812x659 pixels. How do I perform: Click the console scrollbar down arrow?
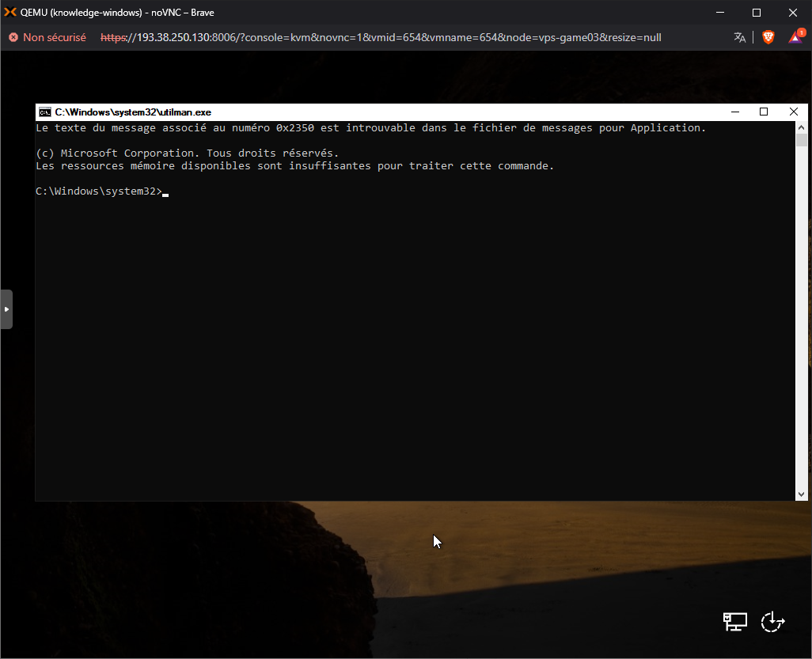(802, 494)
